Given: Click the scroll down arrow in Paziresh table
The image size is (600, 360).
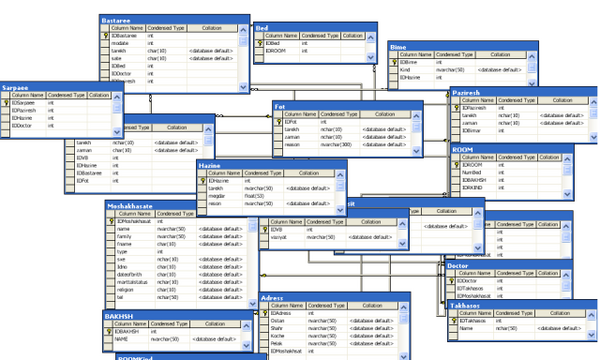Looking at the screenshot, I should click(593, 137).
